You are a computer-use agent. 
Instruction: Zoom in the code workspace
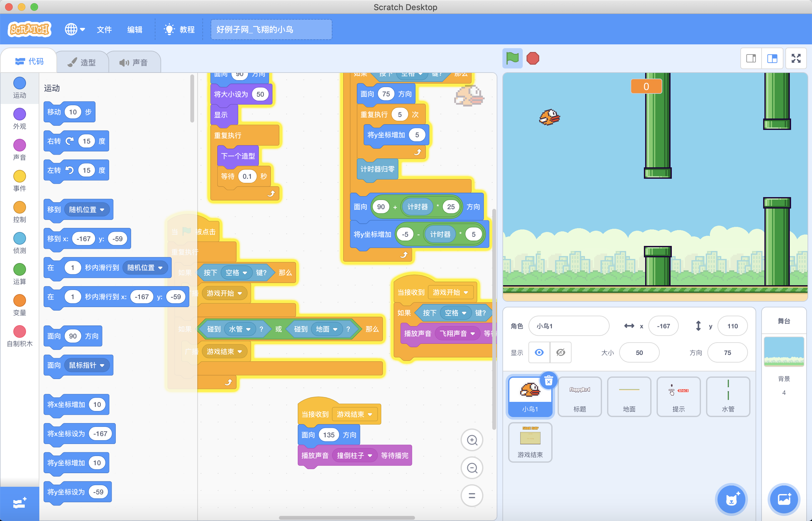tap(472, 440)
